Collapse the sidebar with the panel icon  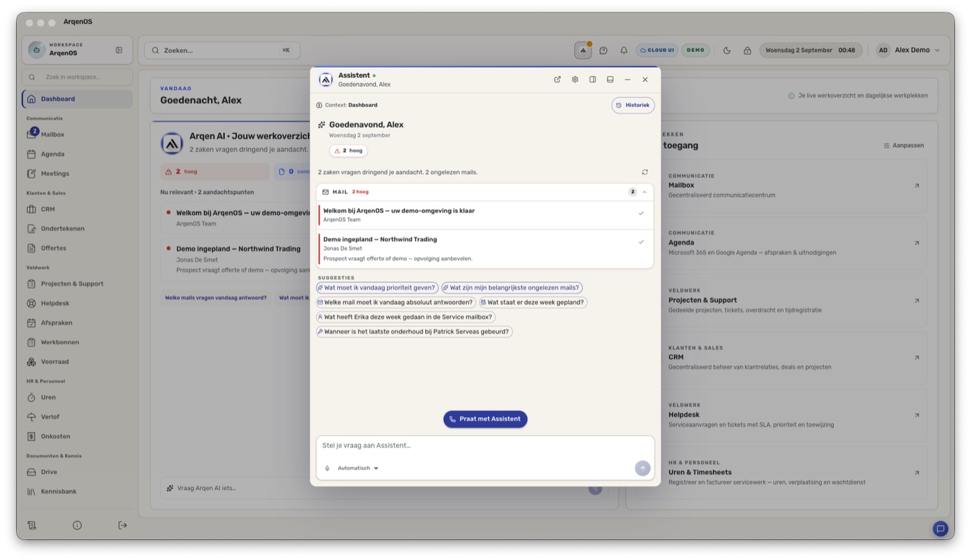click(x=119, y=50)
